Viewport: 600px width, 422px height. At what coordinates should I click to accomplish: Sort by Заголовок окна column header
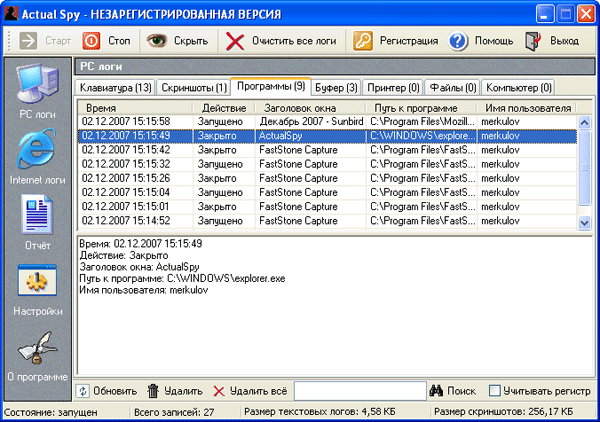[x=310, y=108]
